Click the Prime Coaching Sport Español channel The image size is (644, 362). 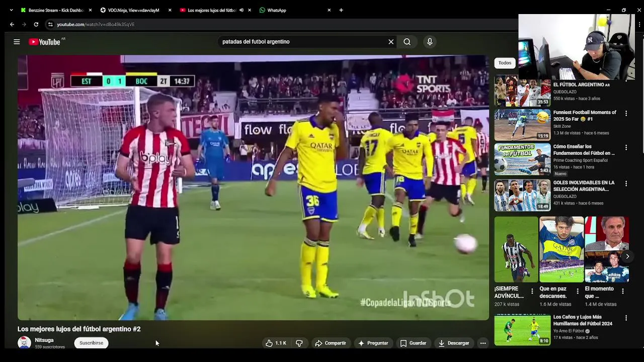581,160
